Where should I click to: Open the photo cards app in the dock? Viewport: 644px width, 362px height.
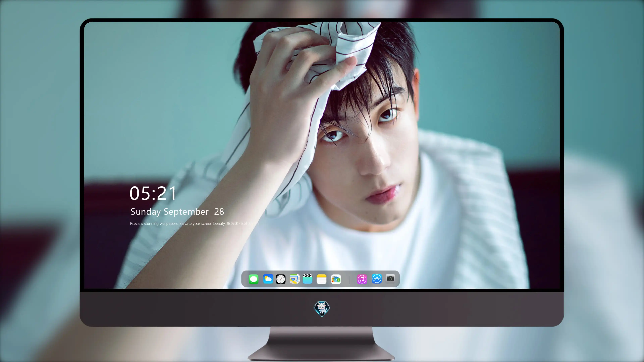click(x=336, y=279)
